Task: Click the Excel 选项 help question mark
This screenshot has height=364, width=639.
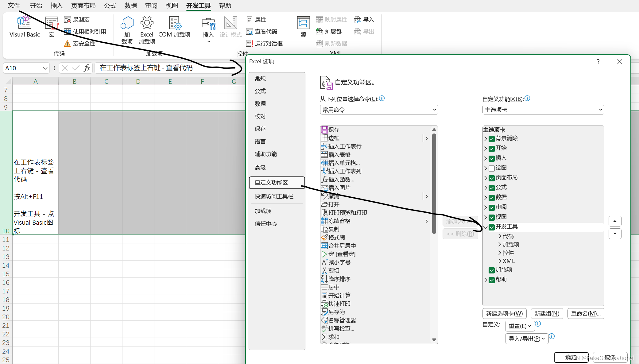Action: (x=598, y=62)
